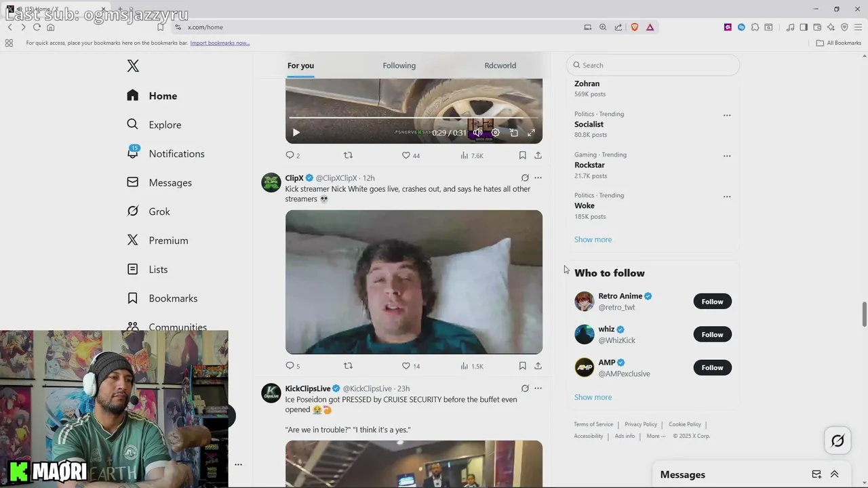Open the All Bookmarks folder
Viewport: 868px width, 488px height.
[839, 43]
